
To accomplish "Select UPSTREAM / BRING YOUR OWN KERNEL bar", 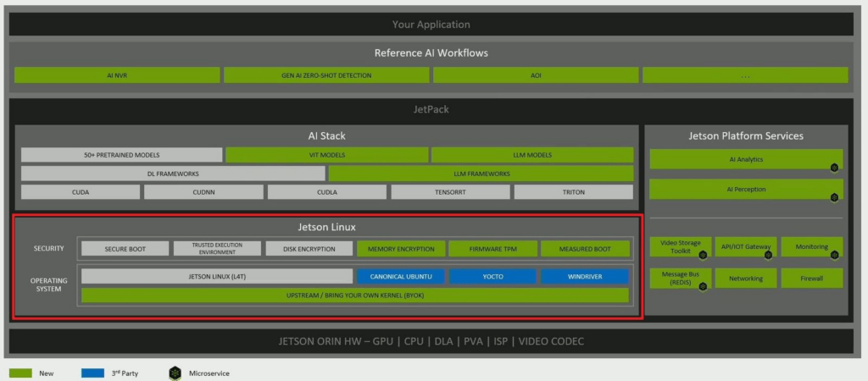I will (355, 295).
